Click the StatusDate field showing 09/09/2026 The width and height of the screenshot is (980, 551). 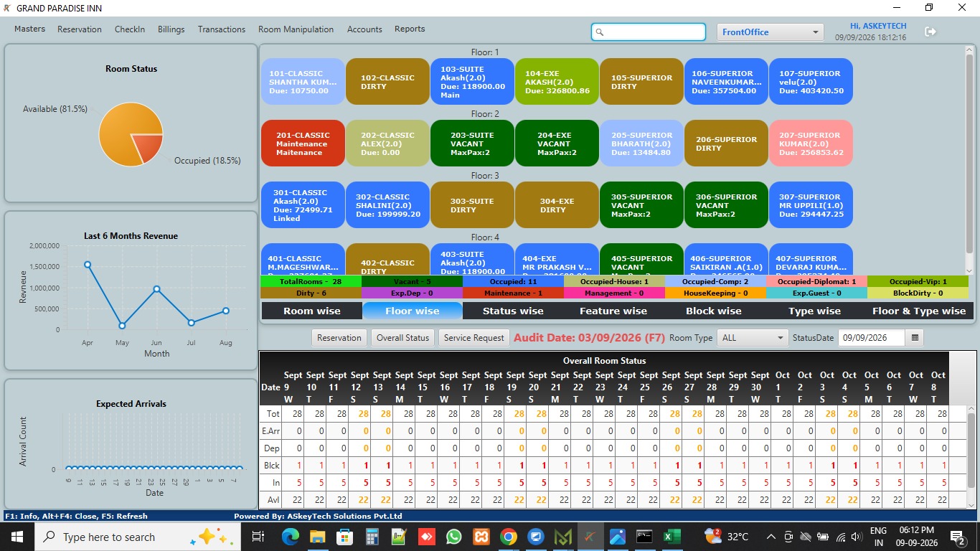[872, 337]
